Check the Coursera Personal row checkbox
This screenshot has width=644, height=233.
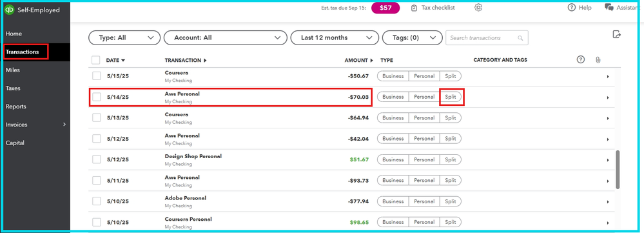(x=97, y=222)
